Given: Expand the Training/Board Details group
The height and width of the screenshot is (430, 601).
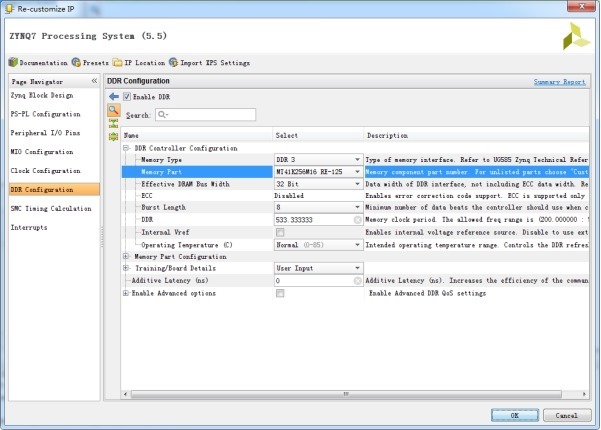Looking at the screenshot, I should [126, 268].
